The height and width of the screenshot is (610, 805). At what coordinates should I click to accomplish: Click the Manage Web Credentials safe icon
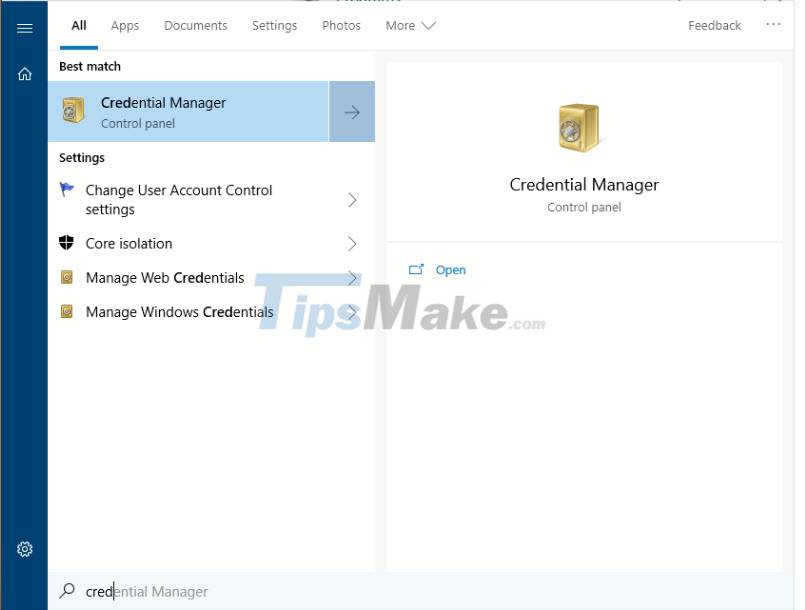(67, 278)
